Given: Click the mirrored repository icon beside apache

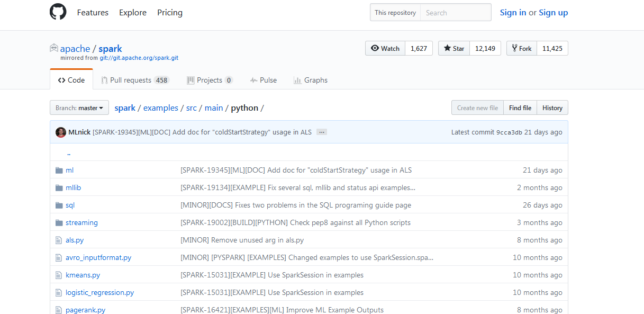Looking at the screenshot, I should click(x=54, y=48).
